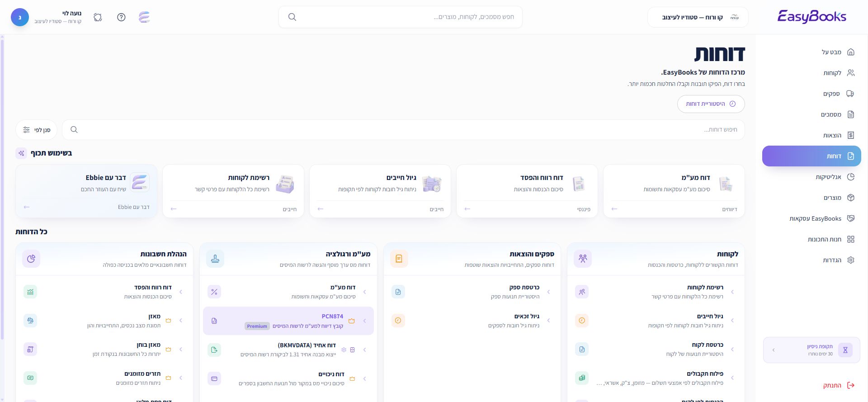
Task: Click the cash icon of פילוח תקבולים row
Action: pyautogui.click(x=582, y=378)
